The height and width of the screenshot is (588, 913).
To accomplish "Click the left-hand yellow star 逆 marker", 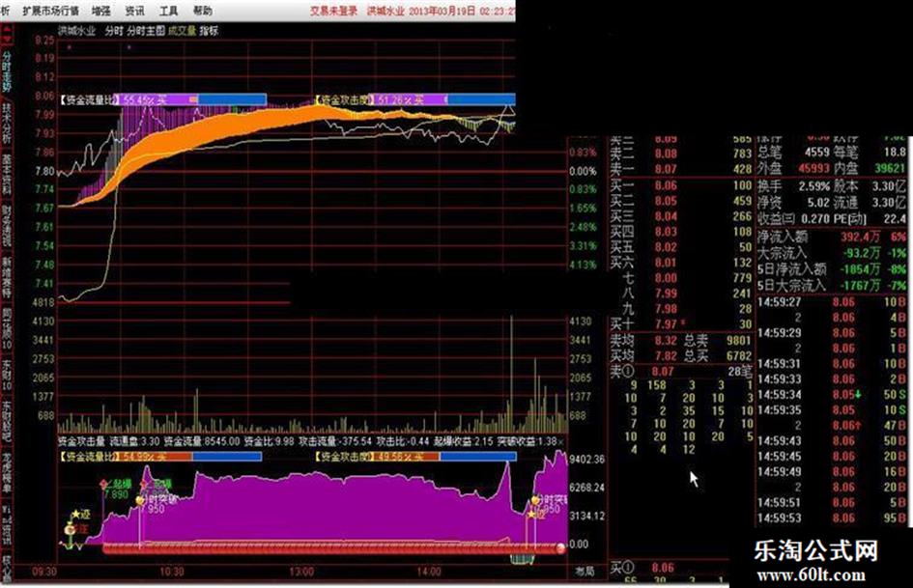I will click(75, 515).
